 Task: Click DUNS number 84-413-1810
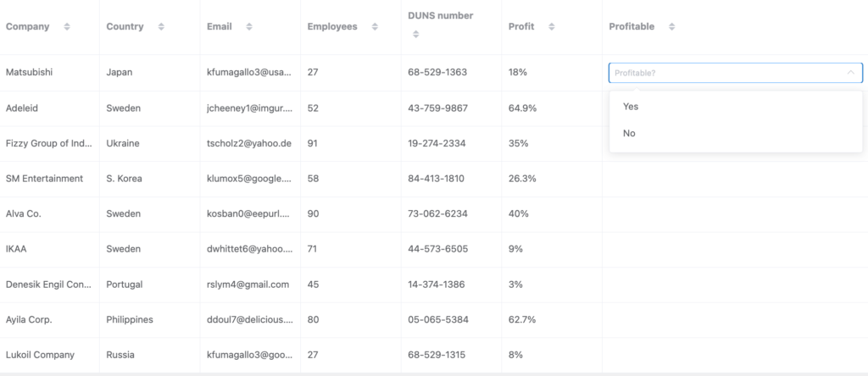click(x=437, y=180)
